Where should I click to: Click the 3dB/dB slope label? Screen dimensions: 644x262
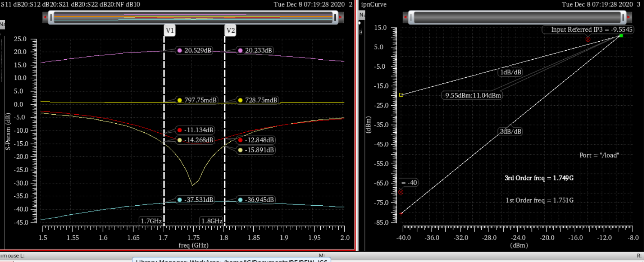click(510, 131)
